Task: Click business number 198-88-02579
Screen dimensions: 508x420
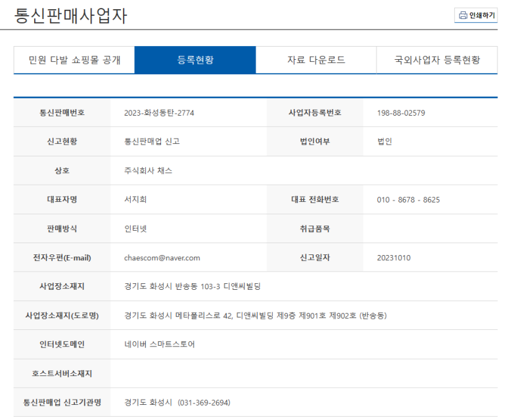Action: 401,113
